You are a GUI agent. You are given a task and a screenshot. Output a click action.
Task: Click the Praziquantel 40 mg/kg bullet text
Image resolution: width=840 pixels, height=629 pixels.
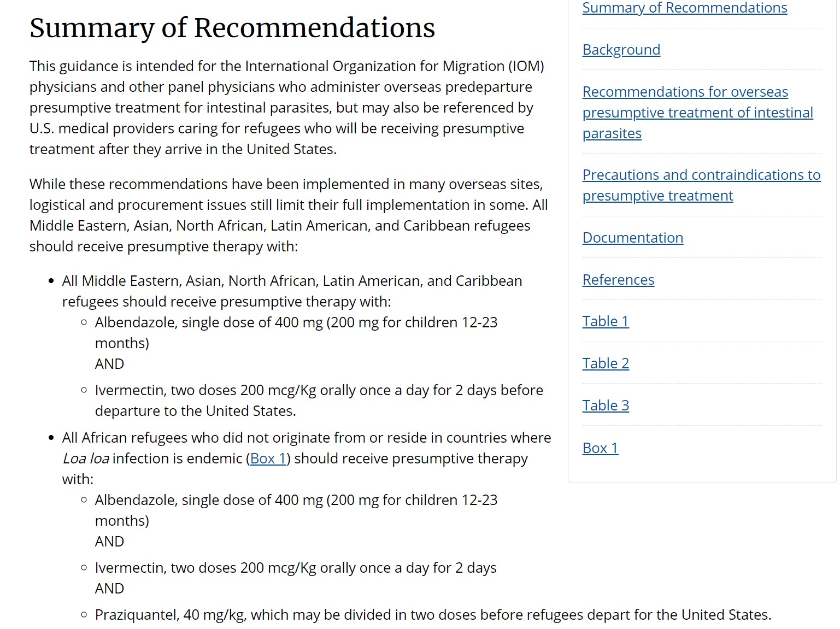[433, 615]
